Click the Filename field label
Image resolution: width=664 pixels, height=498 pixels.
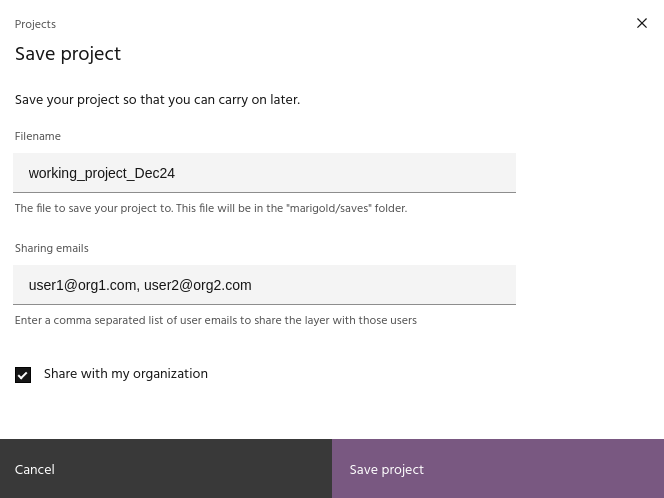(x=38, y=137)
